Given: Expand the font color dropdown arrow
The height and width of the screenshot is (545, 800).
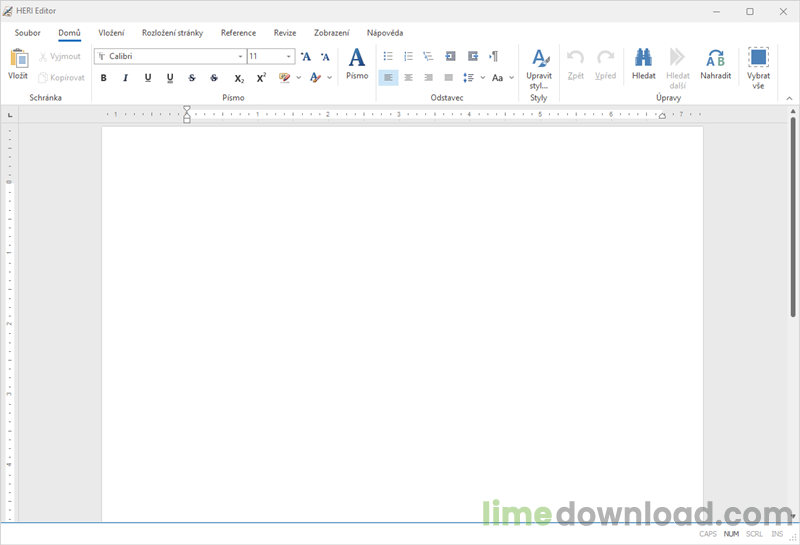Looking at the screenshot, I should 330,78.
